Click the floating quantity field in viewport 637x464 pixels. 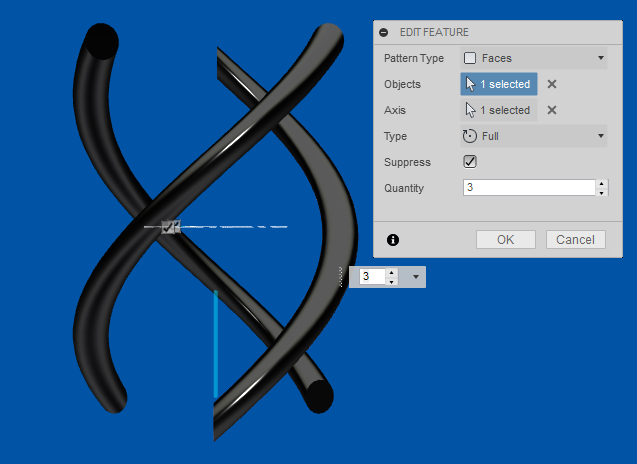tap(372, 277)
